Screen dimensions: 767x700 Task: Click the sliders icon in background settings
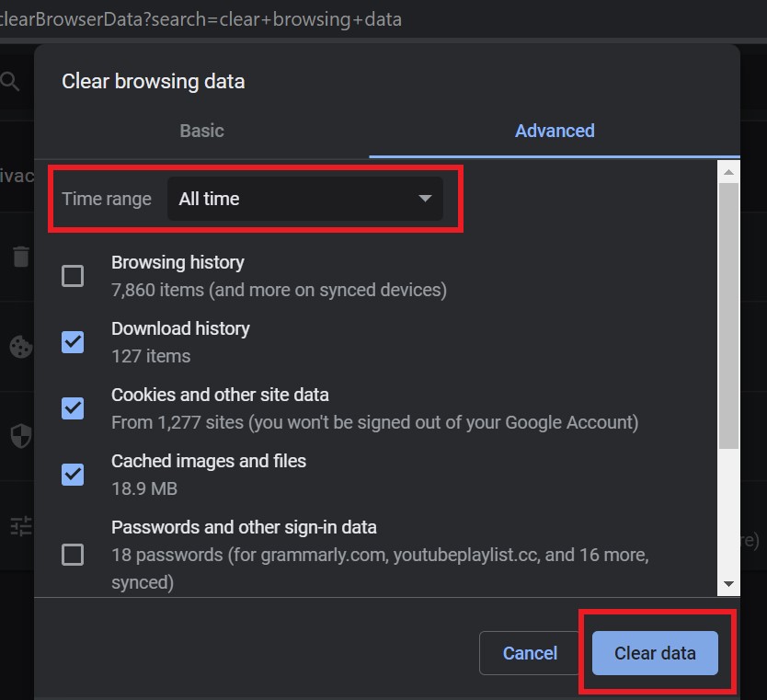(21, 526)
